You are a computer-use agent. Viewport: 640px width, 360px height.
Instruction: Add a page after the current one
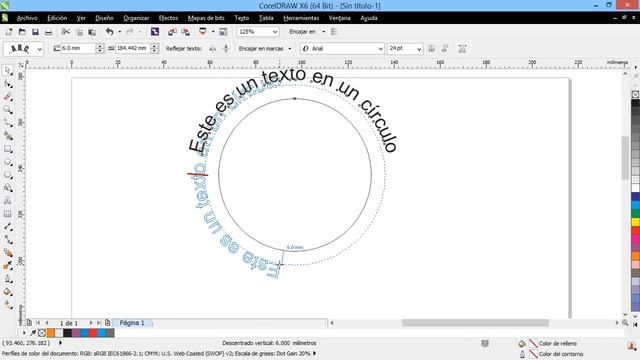point(107,323)
